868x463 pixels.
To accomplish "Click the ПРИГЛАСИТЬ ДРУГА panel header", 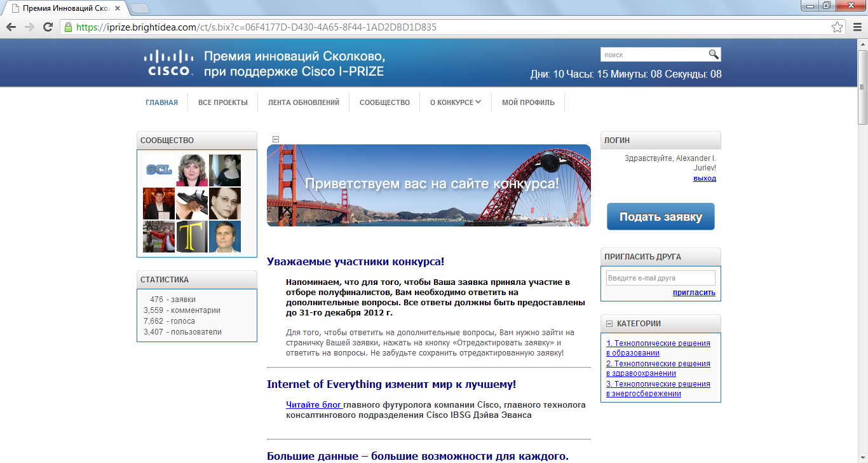I will pos(661,256).
